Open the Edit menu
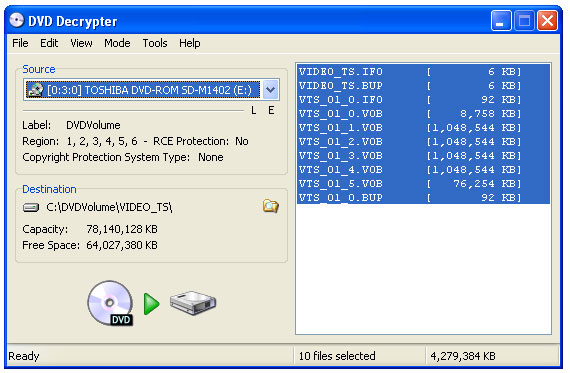570x373 pixels. pos(49,43)
